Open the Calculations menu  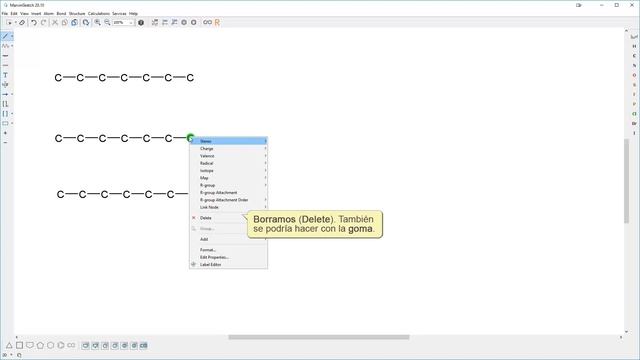(x=99, y=13)
